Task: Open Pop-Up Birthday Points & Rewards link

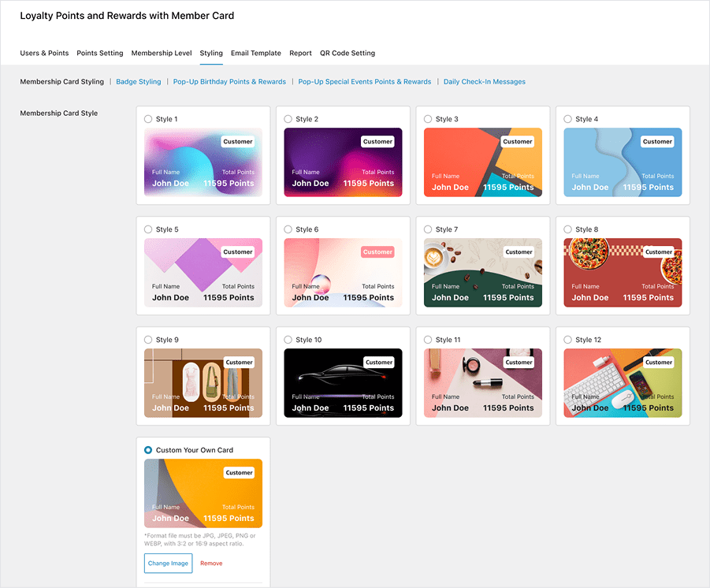Action: (x=229, y=81)
